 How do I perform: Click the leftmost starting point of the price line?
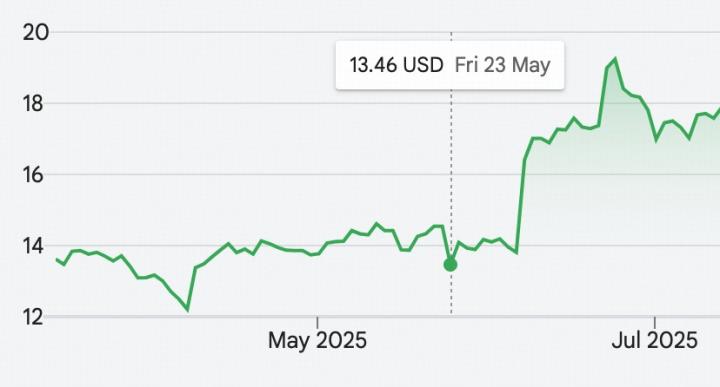point(56,259)
